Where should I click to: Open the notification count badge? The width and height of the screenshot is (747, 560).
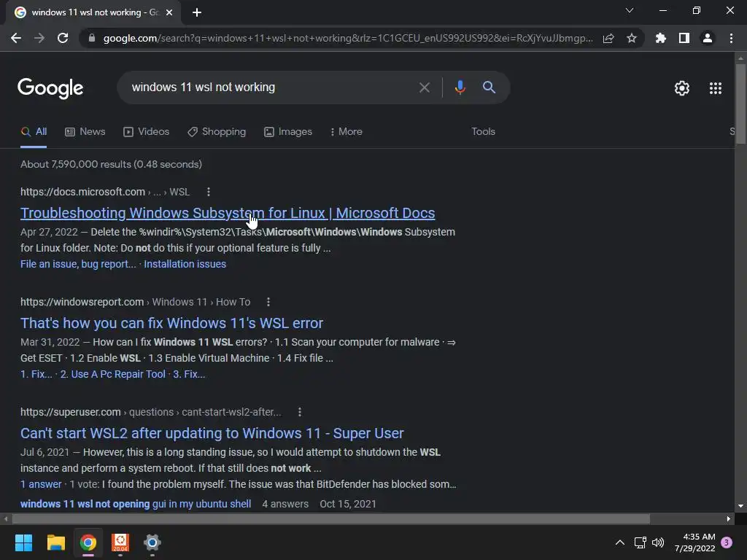click(x=727, y=542)
